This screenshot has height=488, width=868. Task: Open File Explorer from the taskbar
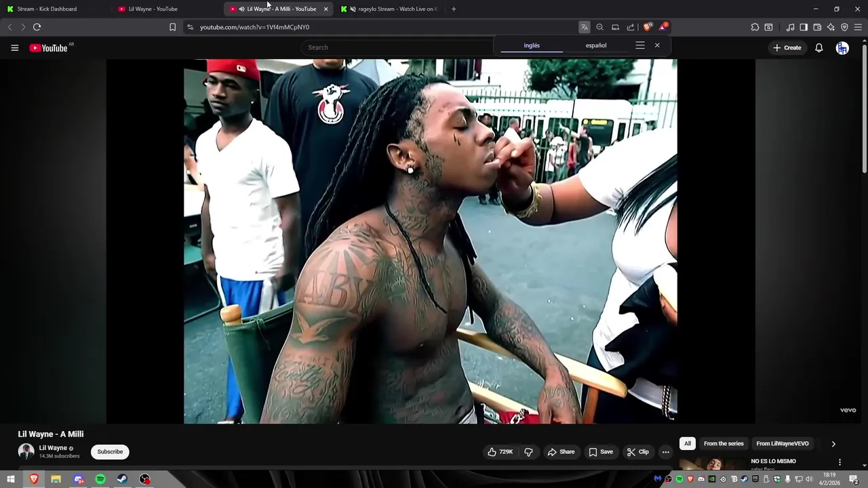56,479
